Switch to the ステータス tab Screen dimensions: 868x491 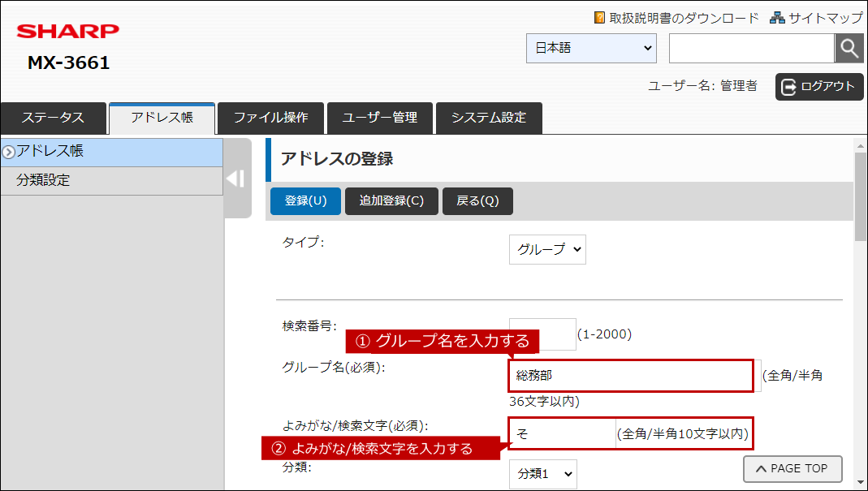53,118
